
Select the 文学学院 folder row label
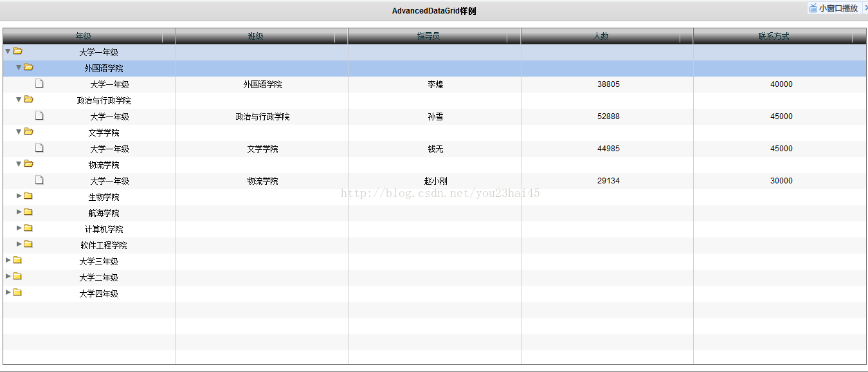104,133
